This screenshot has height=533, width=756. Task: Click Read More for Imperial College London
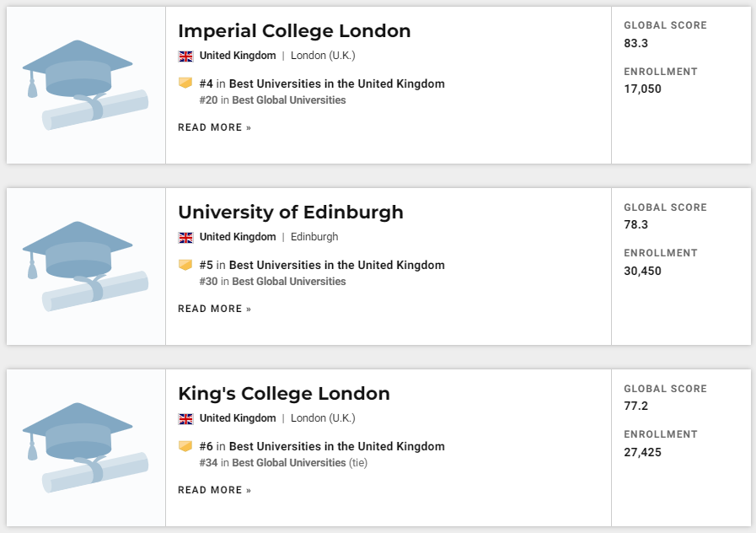tap(214, 128)
